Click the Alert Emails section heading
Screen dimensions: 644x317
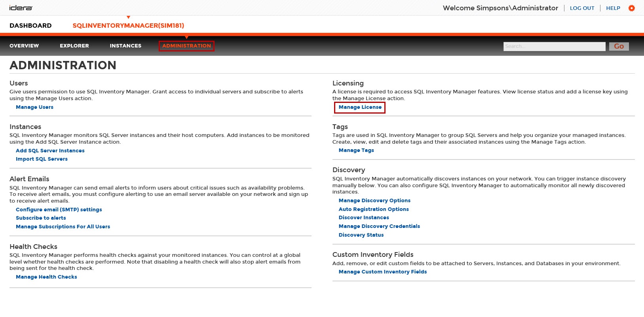click(29, 179)
